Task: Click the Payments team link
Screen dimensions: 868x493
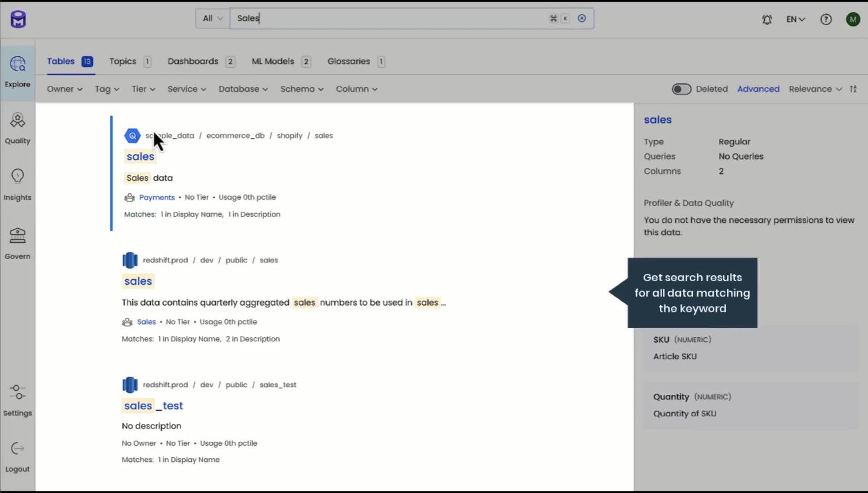Action: point(157,197)
